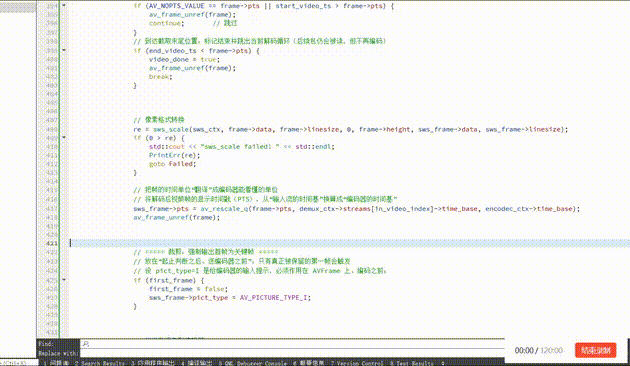This screenshot has width=630, height=366.
Task: Click line number 421 in the gutter
Action: point(52,243)
